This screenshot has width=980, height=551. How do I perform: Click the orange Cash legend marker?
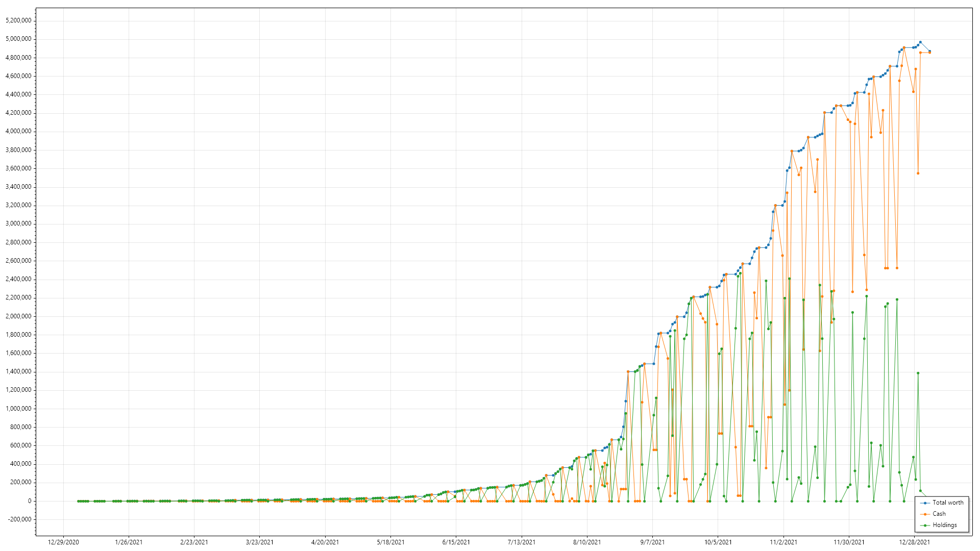point(925,514)
